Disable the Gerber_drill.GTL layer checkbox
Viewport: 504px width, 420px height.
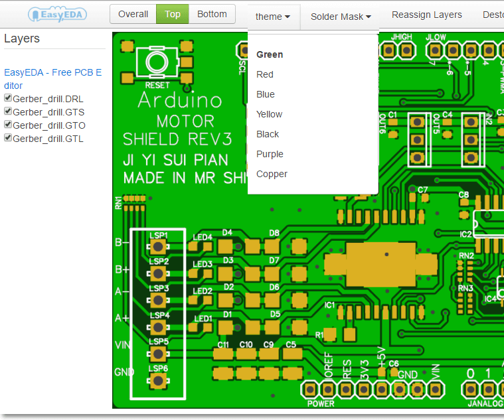[x=8, y=138]
